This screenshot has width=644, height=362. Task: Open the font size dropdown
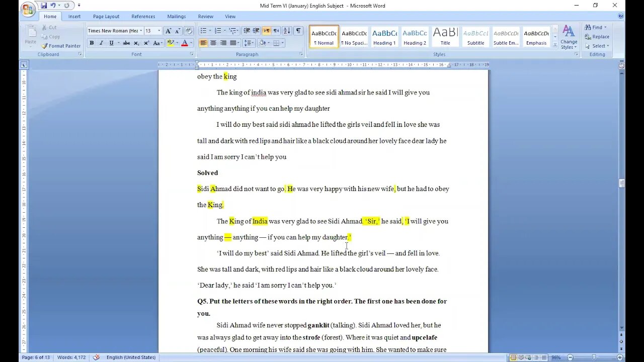coord(159,31)
